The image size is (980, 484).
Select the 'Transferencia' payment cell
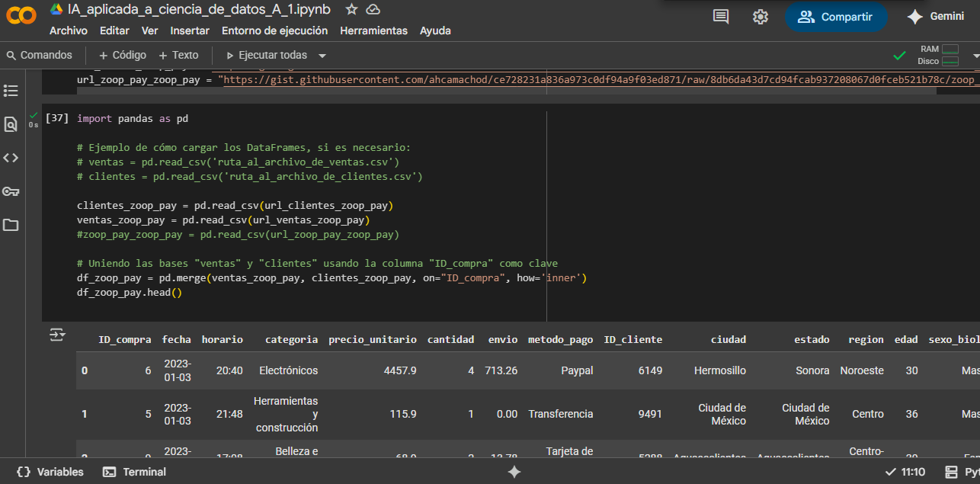point(561,414)
